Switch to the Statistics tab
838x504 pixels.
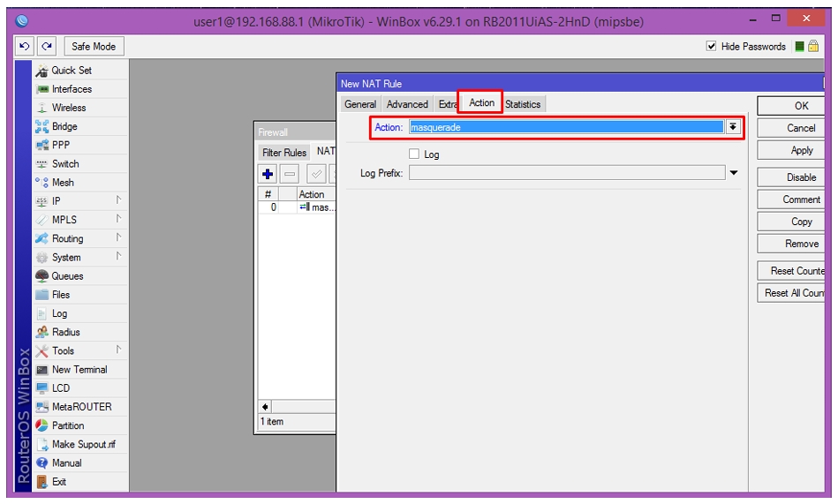[x=523, y=104]
